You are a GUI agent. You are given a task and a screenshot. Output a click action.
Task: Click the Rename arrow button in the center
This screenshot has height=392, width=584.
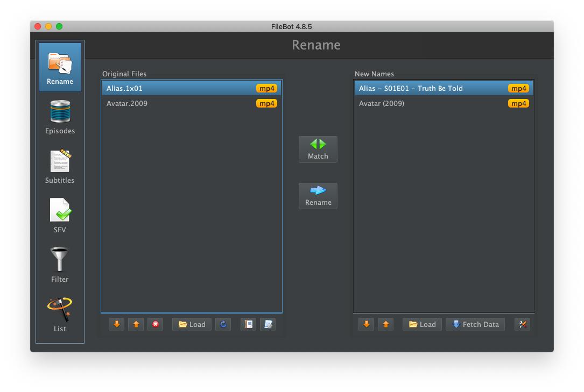coord(318,196)
